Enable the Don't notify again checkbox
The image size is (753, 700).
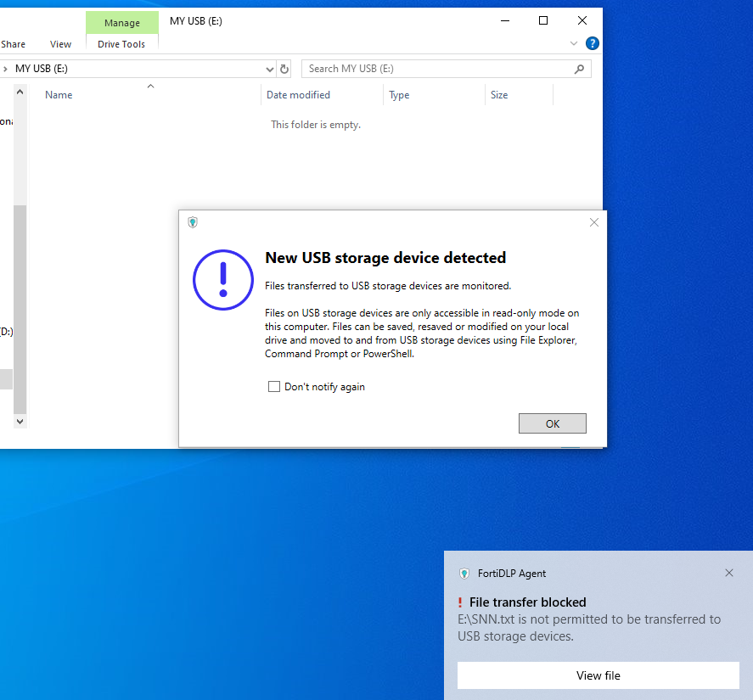[x=274, y=387]
